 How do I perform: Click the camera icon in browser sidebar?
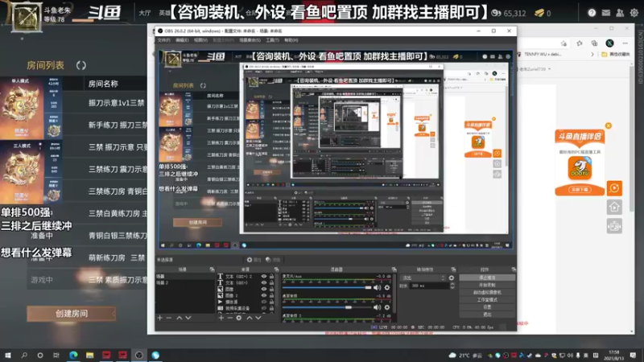tap(614, 226)
